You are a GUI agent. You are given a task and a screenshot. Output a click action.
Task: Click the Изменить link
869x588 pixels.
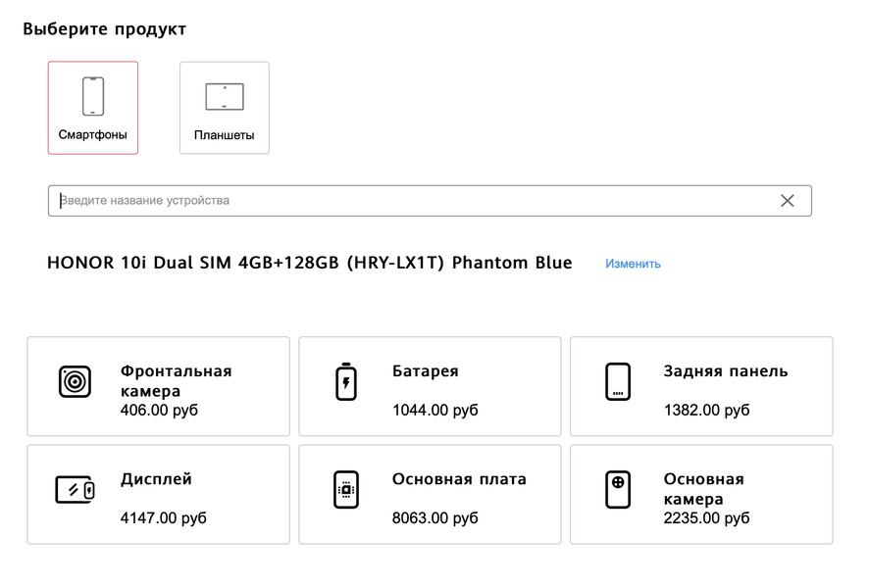point(633,264)
